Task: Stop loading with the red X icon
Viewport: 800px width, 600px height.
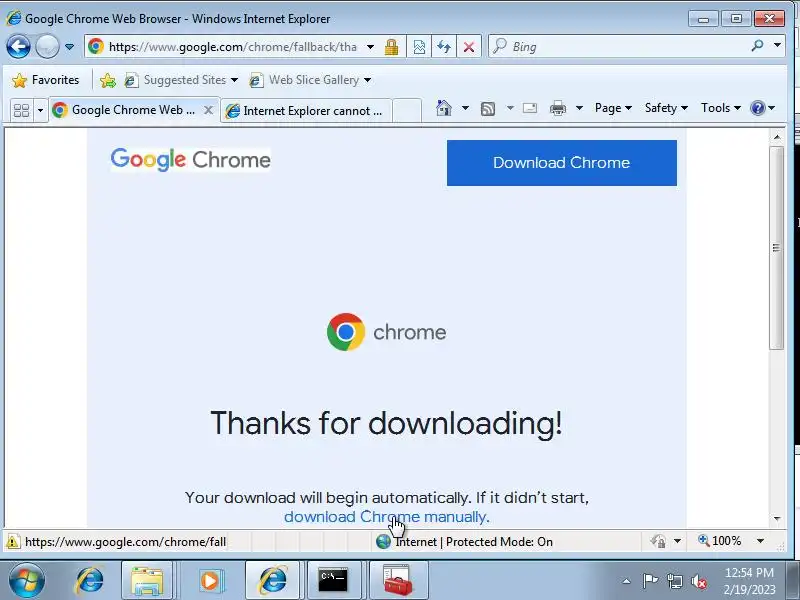Action: click(469, 47)
